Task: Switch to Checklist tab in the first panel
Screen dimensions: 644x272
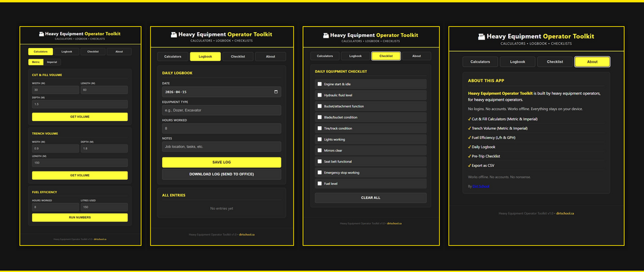Action: 93,52
